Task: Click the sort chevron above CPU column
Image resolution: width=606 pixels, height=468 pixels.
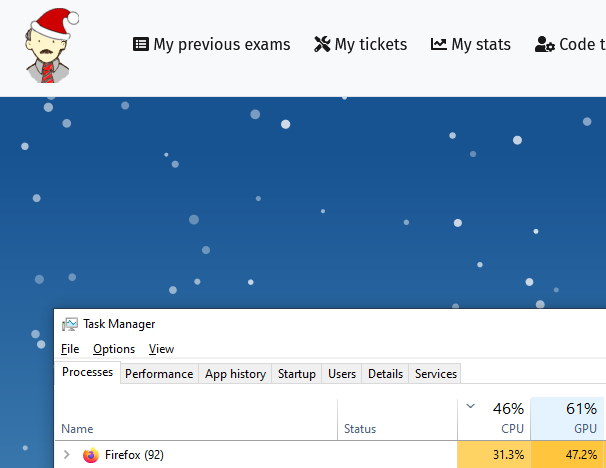Action: click(470, 406)
